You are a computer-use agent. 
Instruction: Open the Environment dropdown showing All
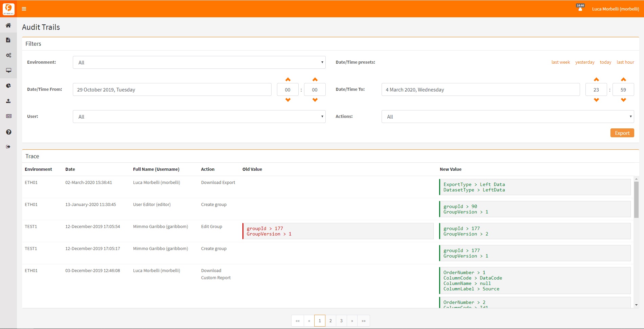coord(199,62)
